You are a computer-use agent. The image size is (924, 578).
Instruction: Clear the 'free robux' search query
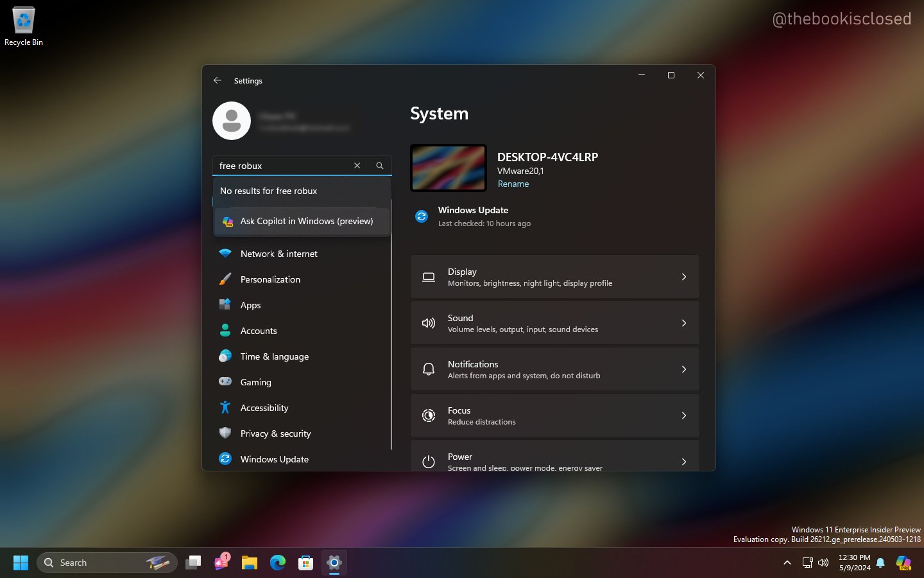357,166
